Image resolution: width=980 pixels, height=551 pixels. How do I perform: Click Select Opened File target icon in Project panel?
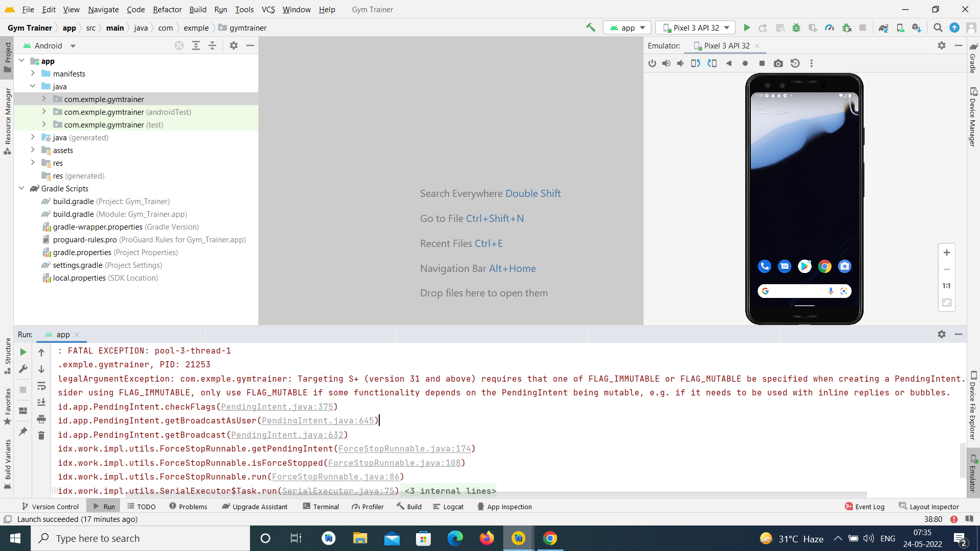[x=179, y=45]
